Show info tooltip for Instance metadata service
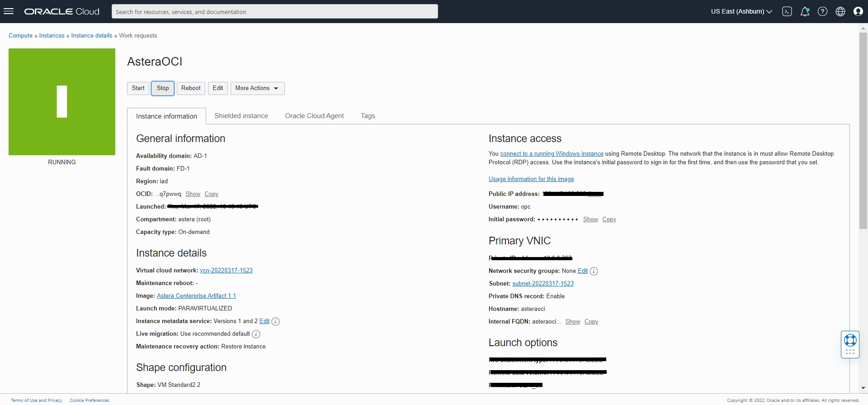Screen dimensions: 868x405 coord(275,321)
